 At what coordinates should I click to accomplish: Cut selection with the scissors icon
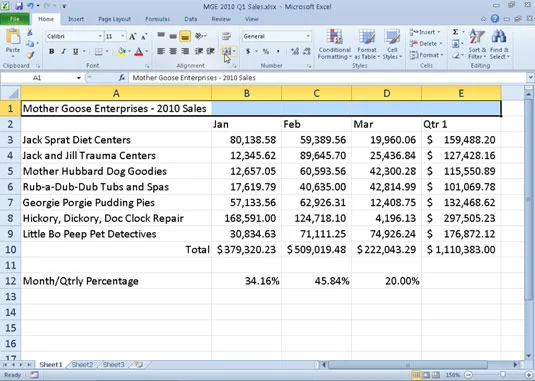pos(30,33)
